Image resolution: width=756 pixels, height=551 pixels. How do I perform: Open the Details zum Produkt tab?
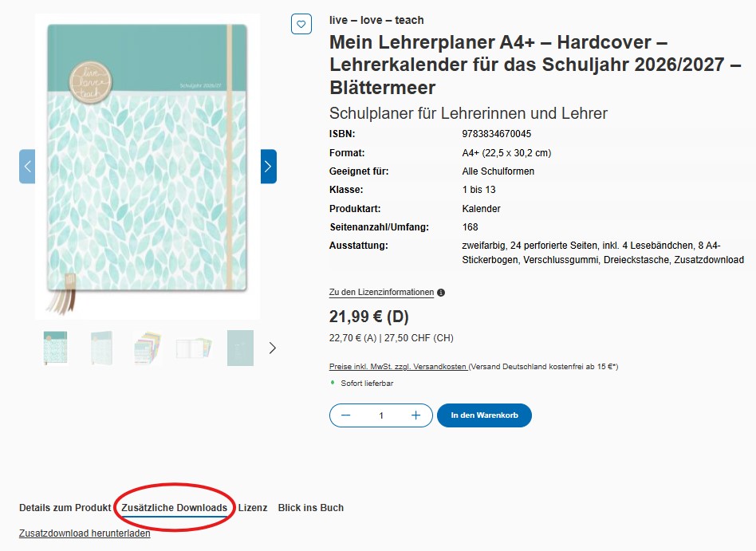[x=65, y=508]
